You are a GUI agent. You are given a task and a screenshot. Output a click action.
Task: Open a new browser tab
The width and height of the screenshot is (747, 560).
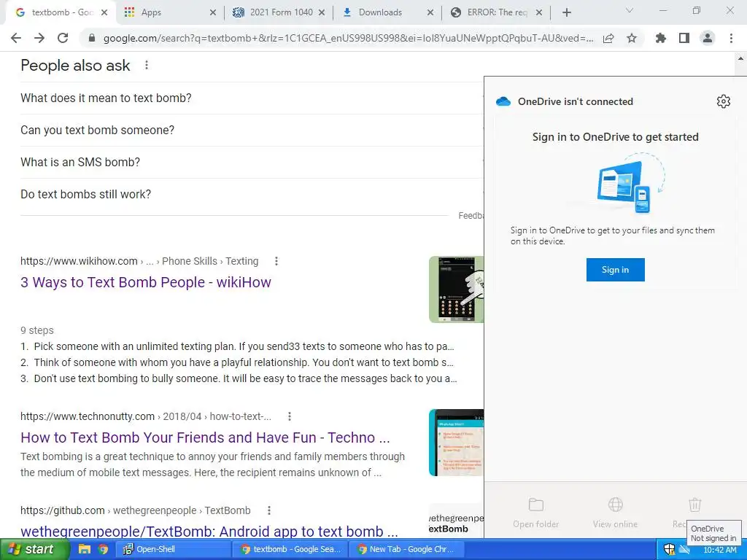point(566,12)
